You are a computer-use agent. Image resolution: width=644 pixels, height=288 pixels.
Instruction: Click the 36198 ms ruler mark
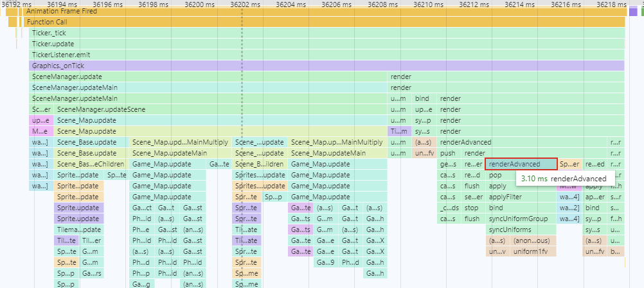[x=153, y=4]
